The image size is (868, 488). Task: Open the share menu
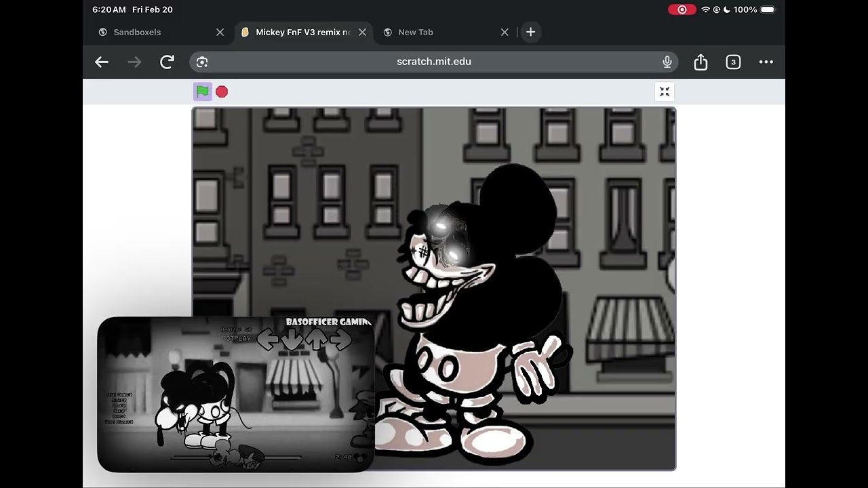pyautogui.click(x=701, y=62)
